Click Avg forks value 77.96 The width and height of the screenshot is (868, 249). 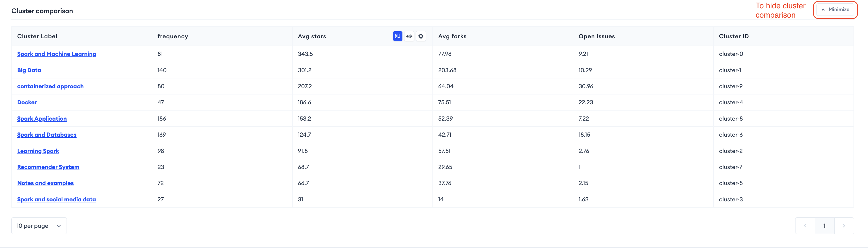coord(445,54)
